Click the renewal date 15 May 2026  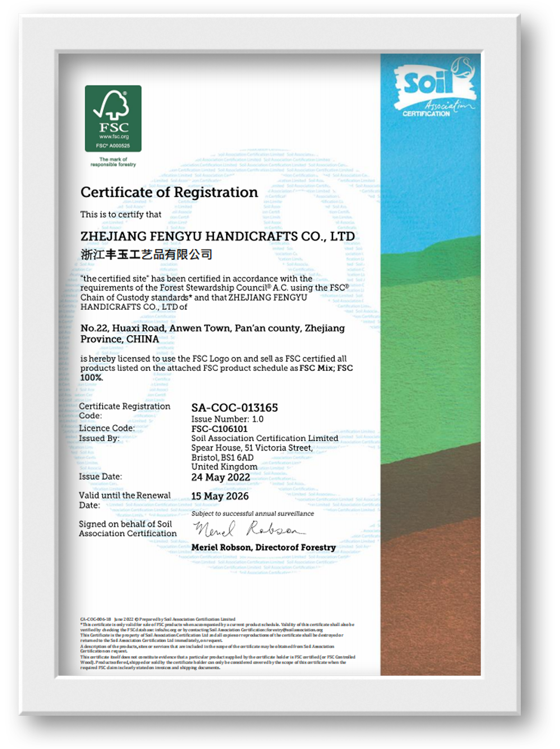point(220,496)
